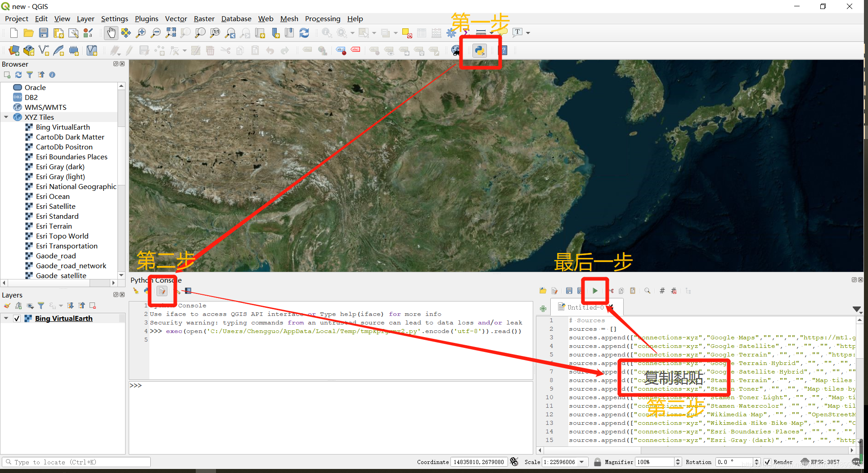Toggle the Render checkbox in the status bar
The image size is (868, 473).
767,462
